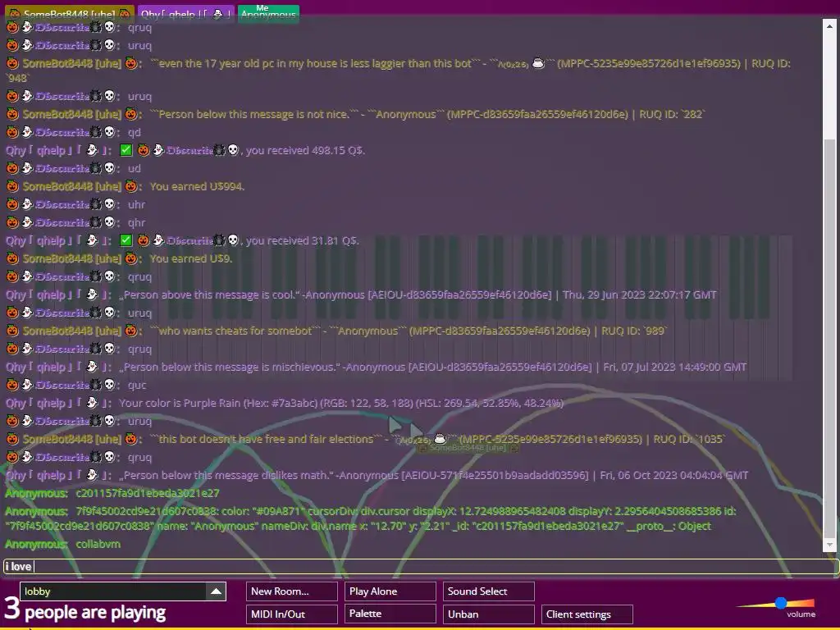
Task: Click 'Person above this message is cool' quote
Action: pos(209,294)
